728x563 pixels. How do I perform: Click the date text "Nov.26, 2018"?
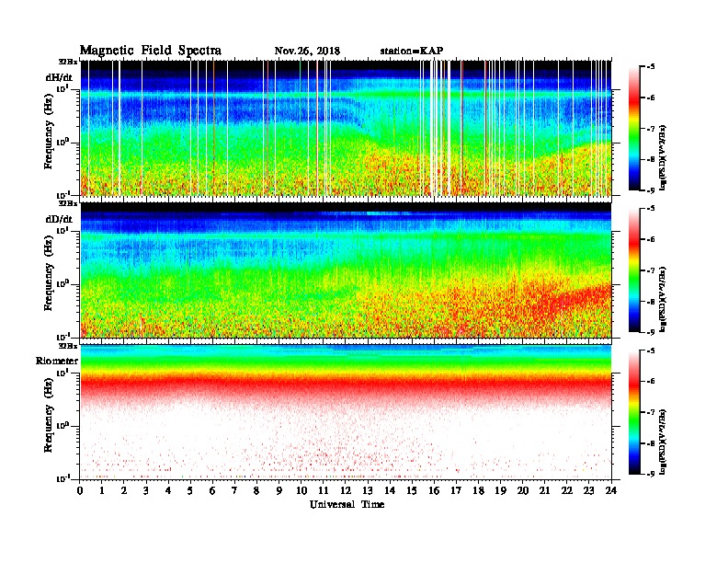(x=307, y=52)
